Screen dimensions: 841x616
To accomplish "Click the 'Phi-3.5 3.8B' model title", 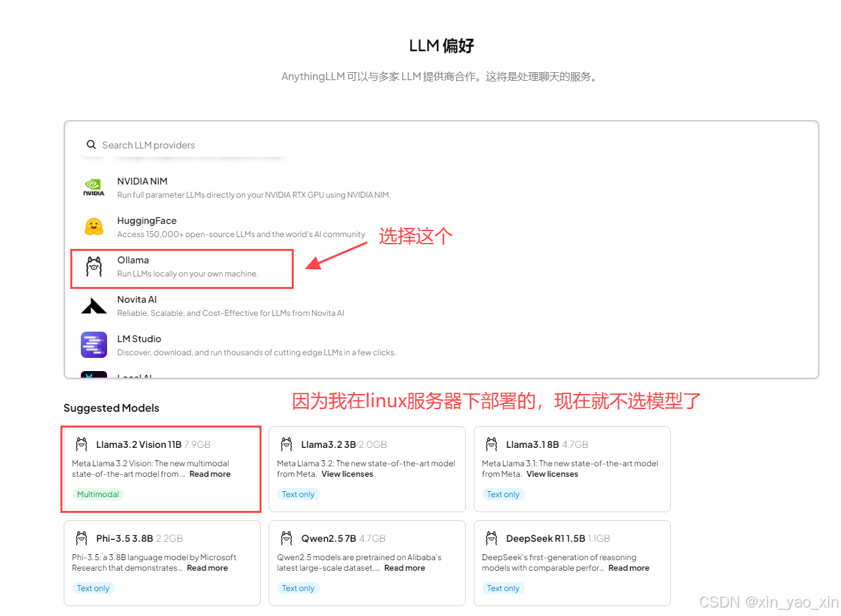I will pos(125,539).
